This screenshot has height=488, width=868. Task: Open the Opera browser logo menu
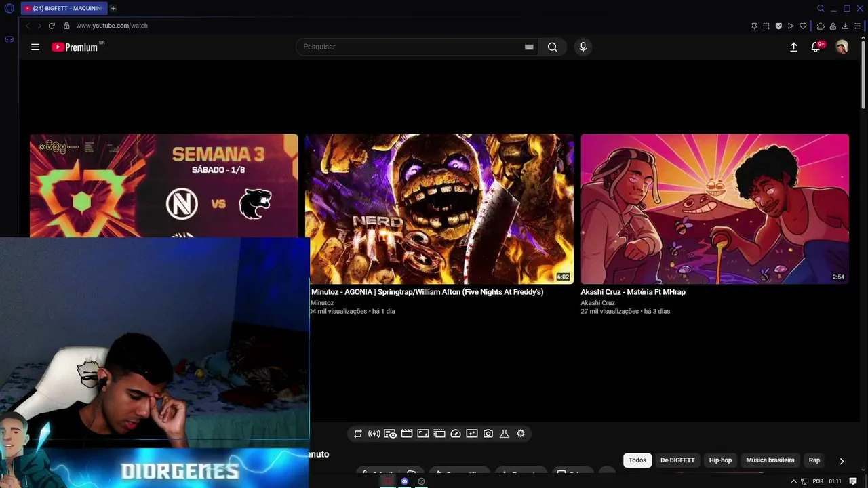click(9, 8)
